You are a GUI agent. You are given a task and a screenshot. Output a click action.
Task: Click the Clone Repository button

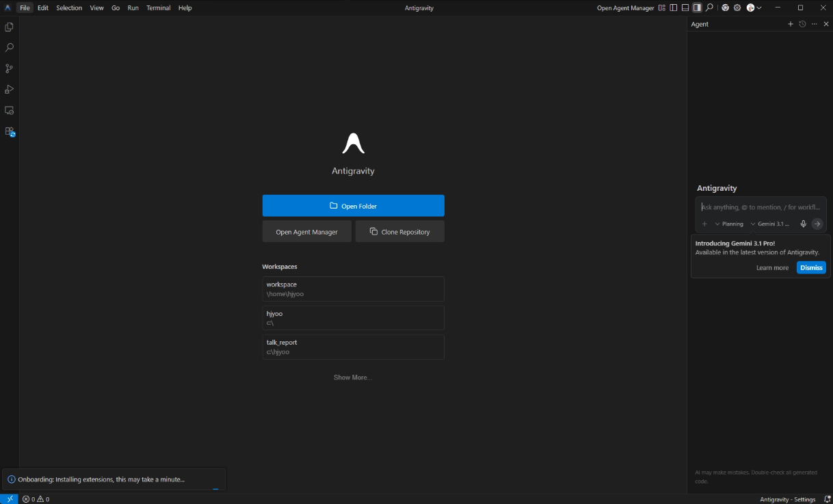click(x=400, y=232)
